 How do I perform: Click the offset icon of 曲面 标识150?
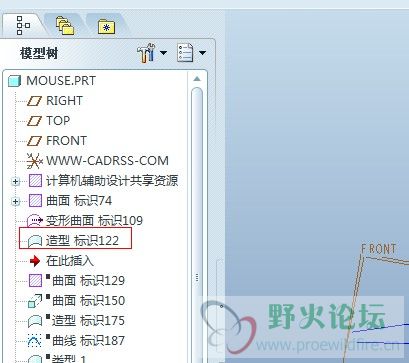pos(35,301)
